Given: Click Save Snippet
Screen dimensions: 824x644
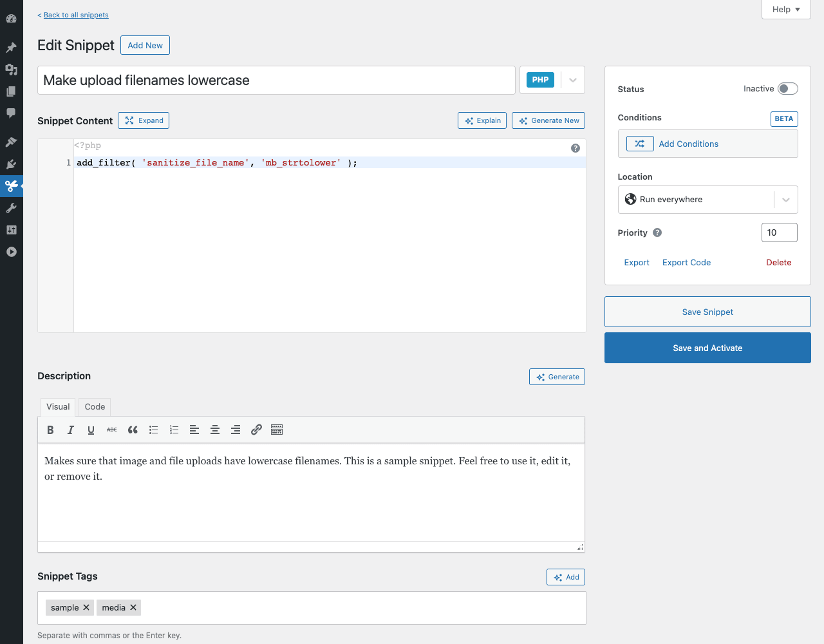Looking at the screenshot, I should click(x=707, y=312).
